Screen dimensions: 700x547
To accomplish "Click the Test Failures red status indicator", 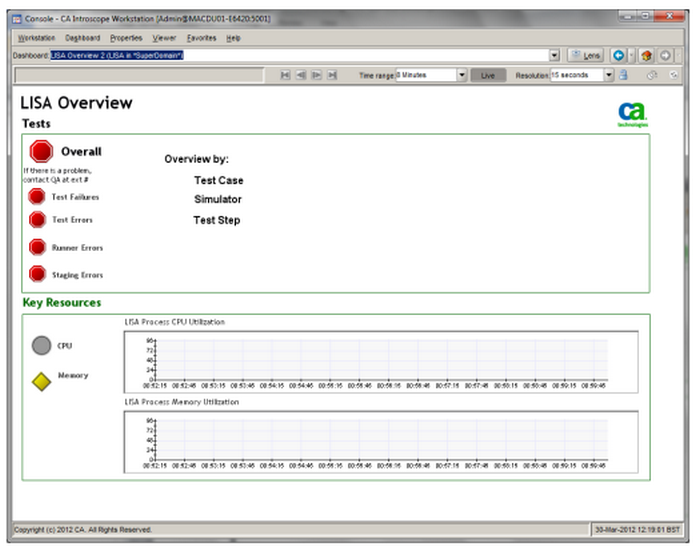I will click(37, 196).
